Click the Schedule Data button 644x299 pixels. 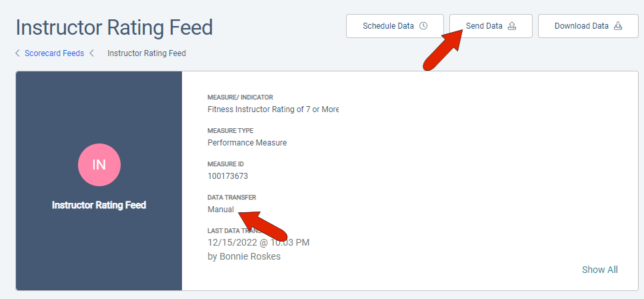click(395, 26)
